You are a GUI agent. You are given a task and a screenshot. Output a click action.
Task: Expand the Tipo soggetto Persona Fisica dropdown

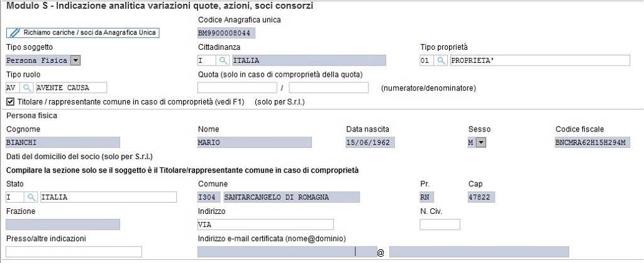[x=75, y=60]
